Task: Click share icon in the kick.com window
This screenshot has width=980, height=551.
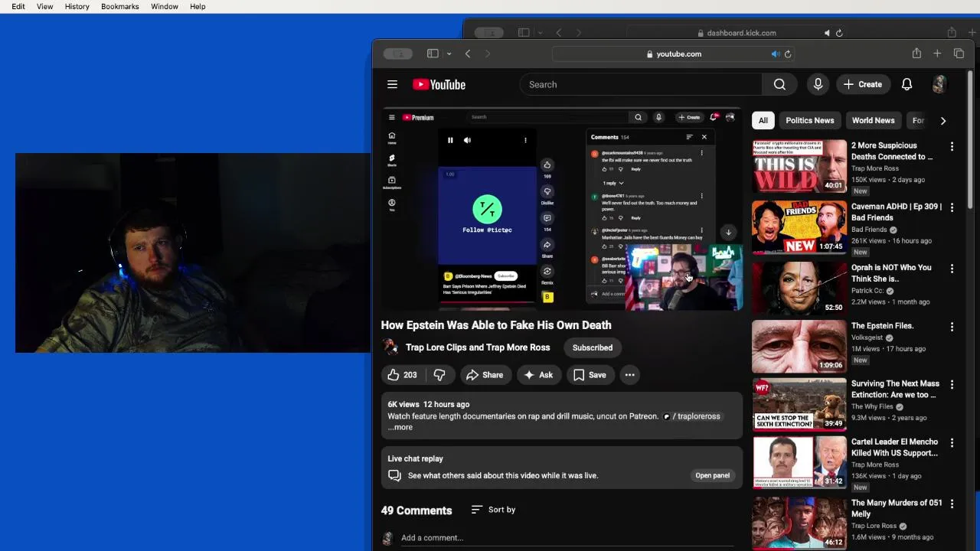Action: pyautogui.click(x=952, y=32)
